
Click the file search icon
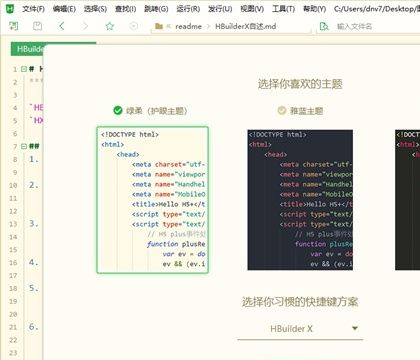pos(324,26)
